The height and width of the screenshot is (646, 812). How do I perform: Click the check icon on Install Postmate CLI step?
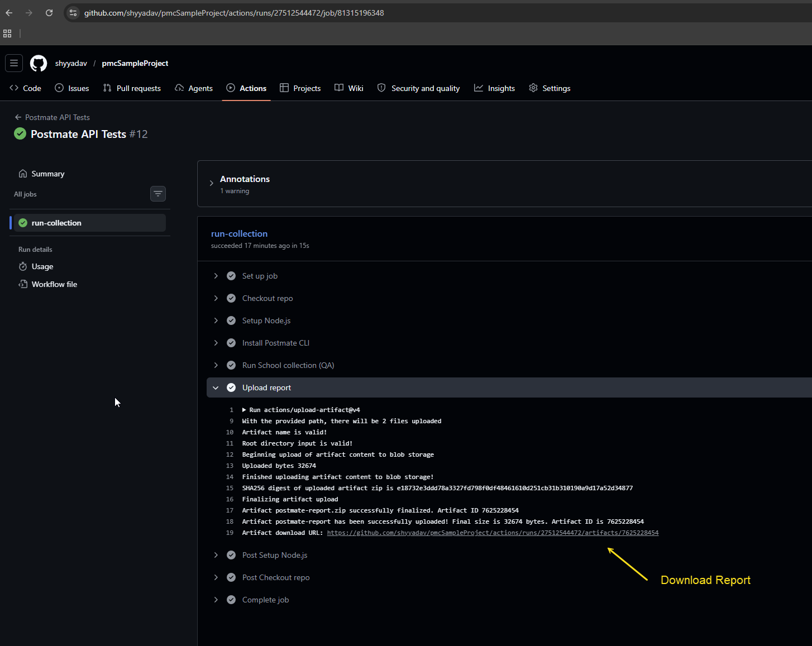click(x=231, y=343)
